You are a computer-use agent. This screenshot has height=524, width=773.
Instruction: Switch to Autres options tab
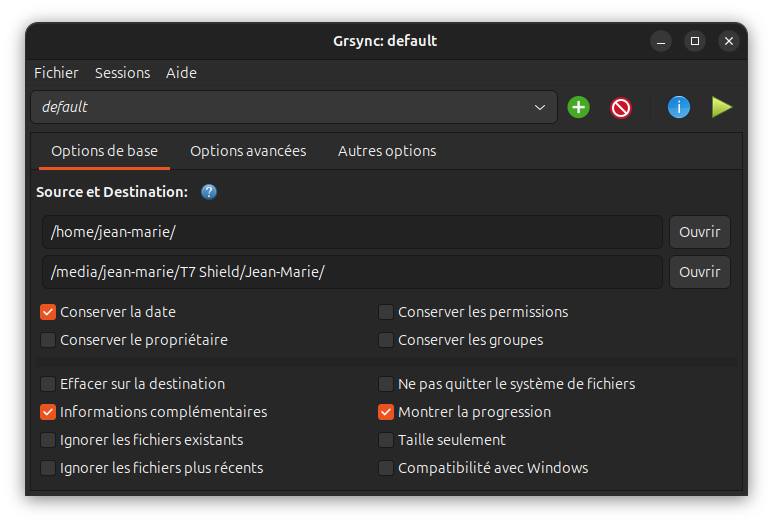[x=387, y=151]
